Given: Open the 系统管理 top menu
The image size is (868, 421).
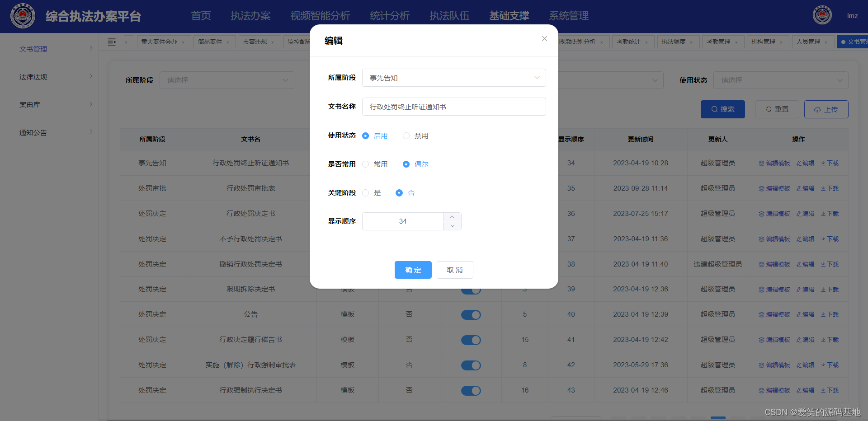Looking at the screenshot, I should pyautogui.click(x=569, y=16).
